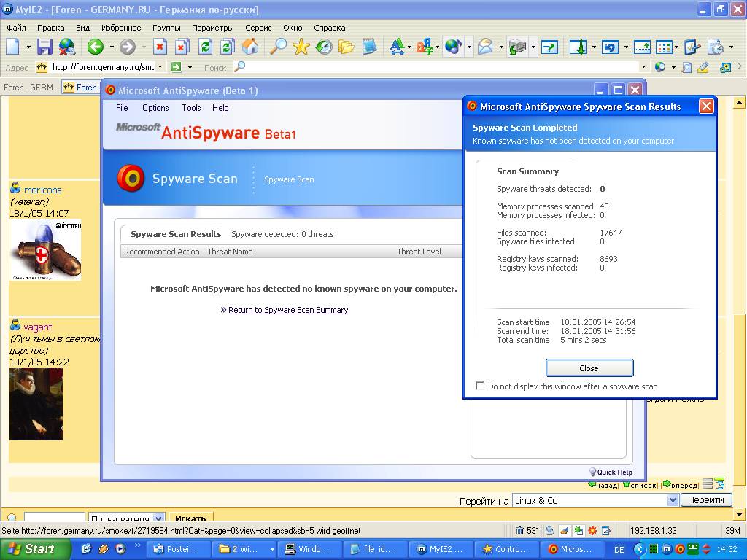
Task: Open the Параметры menu
Action: point(212,28)
